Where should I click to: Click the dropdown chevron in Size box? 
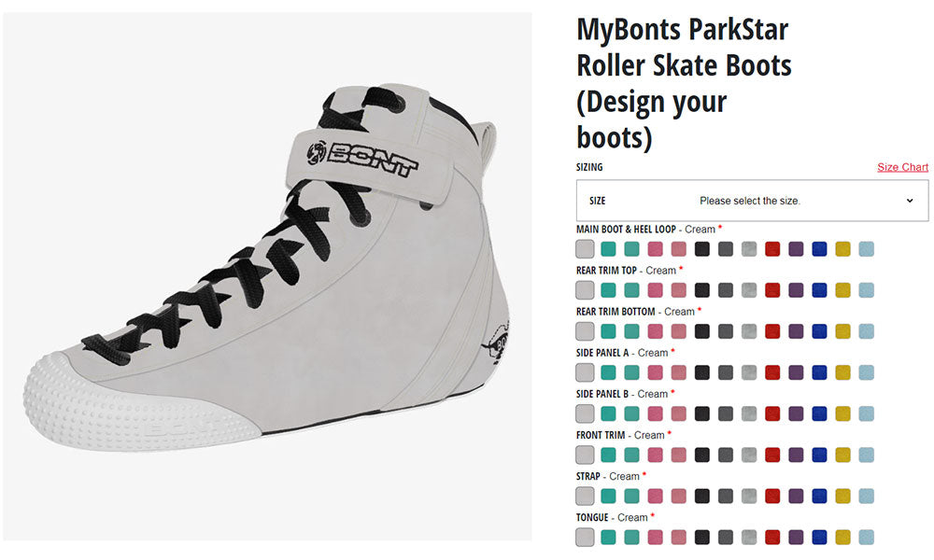[910, 201]
